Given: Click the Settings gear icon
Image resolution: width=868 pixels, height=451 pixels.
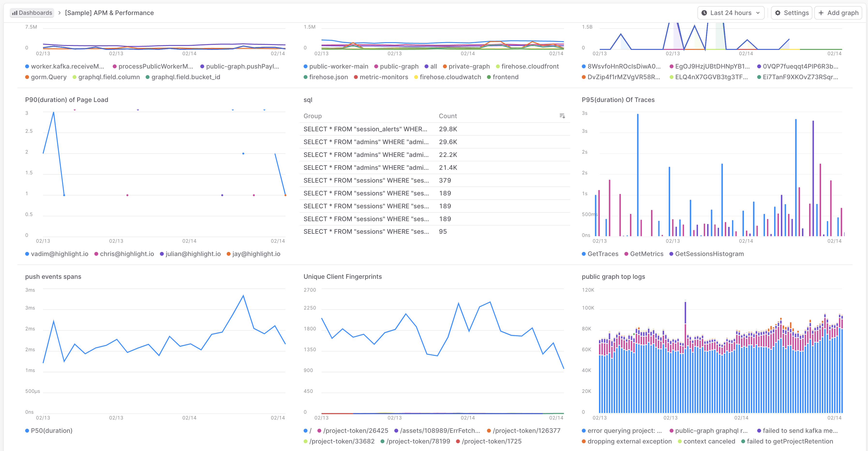Looking at the screenshot, I should 778,13.
